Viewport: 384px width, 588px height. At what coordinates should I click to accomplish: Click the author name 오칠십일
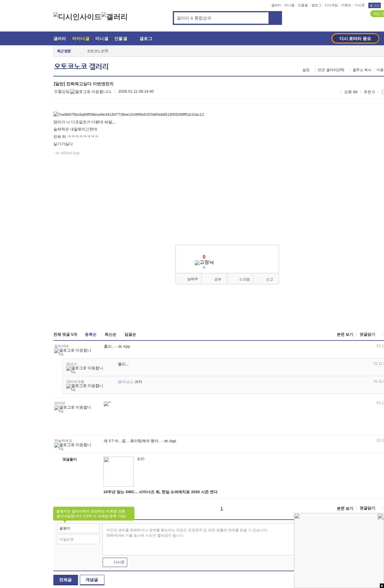[x=62, y=91]
